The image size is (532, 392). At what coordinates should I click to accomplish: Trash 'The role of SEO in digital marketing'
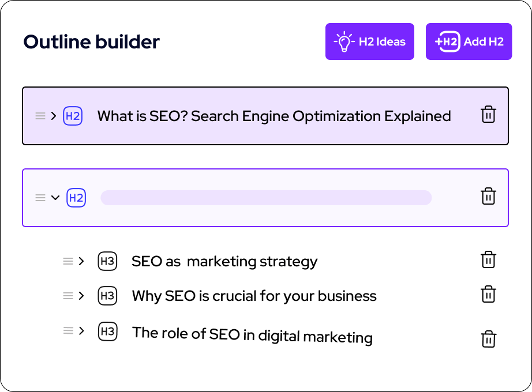tap(488, 338)
